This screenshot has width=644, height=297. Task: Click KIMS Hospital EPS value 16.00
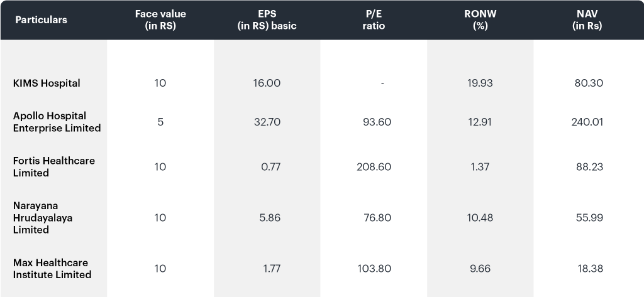click(x=267, y=84)
